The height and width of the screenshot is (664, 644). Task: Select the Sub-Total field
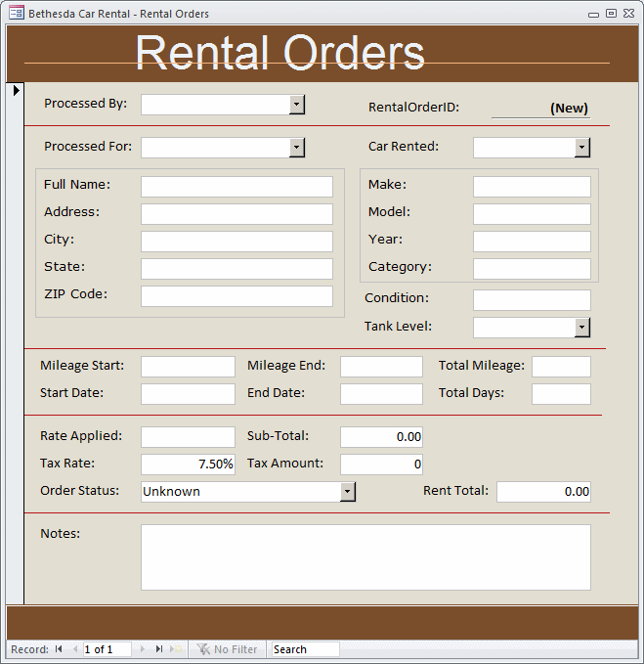tap(381, 437)
